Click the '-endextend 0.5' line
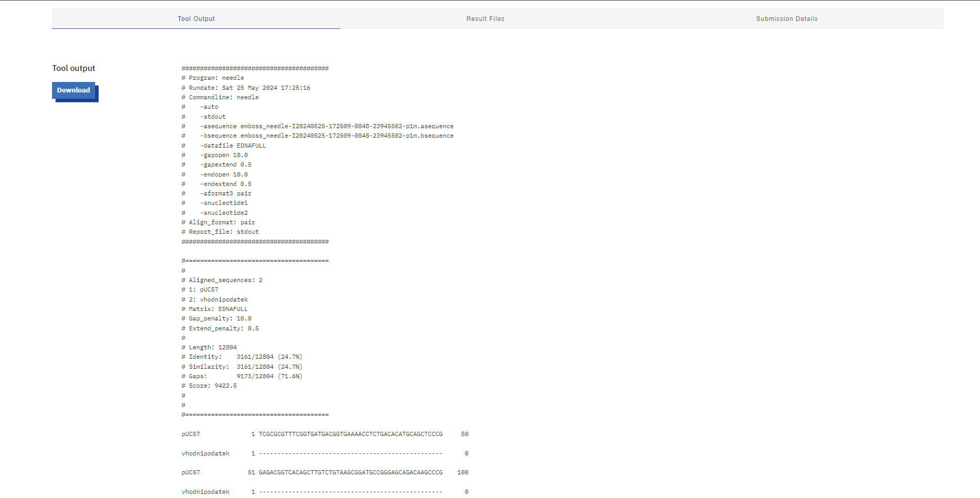Viewport: 980px width, 498px height. 216,184
